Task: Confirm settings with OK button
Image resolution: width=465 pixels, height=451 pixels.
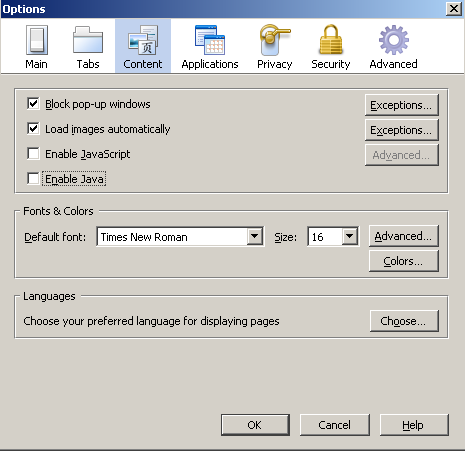Action: (255, 425)
